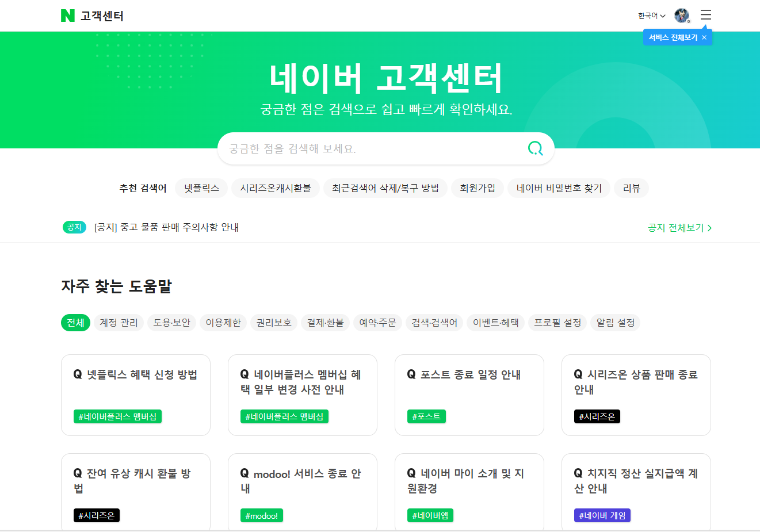
Task: Click the 회원가입 recommended search term
Action: pyautogui.click(x=477, y=187)
